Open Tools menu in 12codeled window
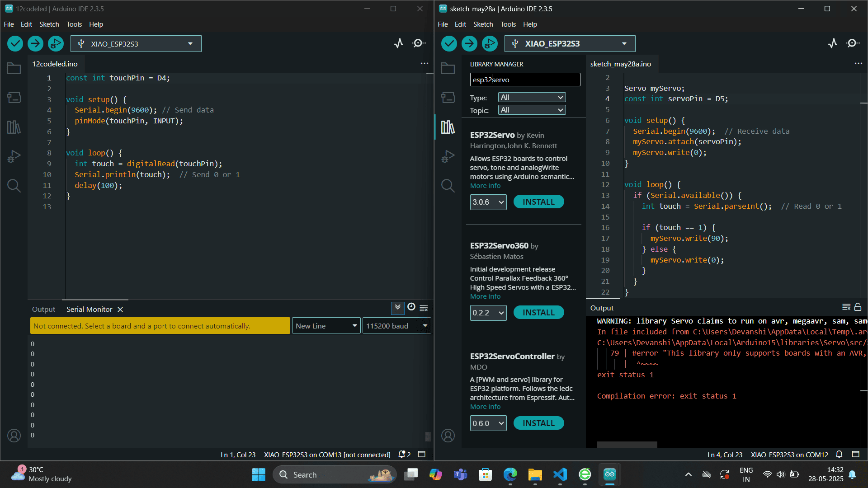868x488 pixels. pos(74,24)
